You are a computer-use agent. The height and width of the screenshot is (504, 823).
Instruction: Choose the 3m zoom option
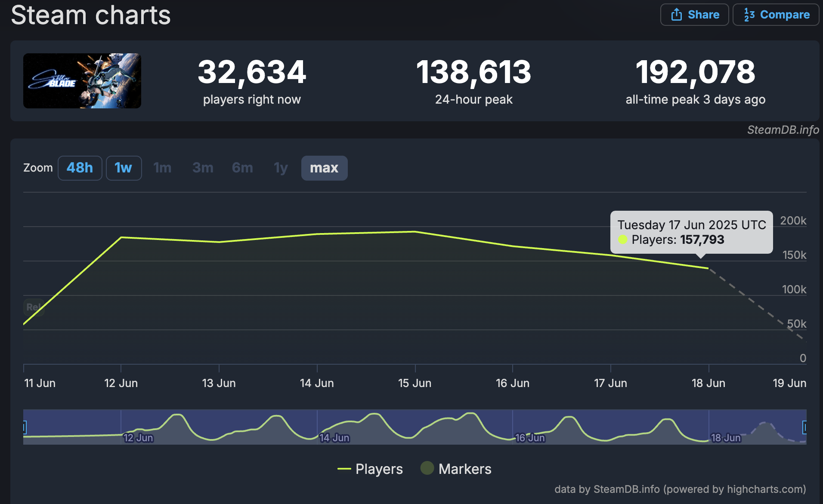tap(203, 168)
